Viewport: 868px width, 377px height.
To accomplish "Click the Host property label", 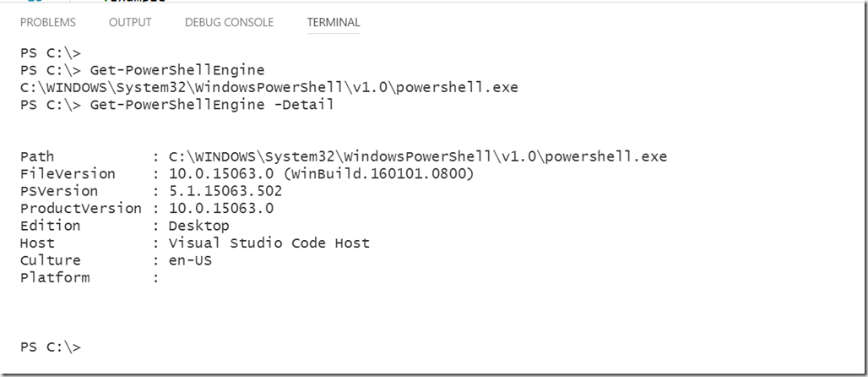I will click(37, 243).
